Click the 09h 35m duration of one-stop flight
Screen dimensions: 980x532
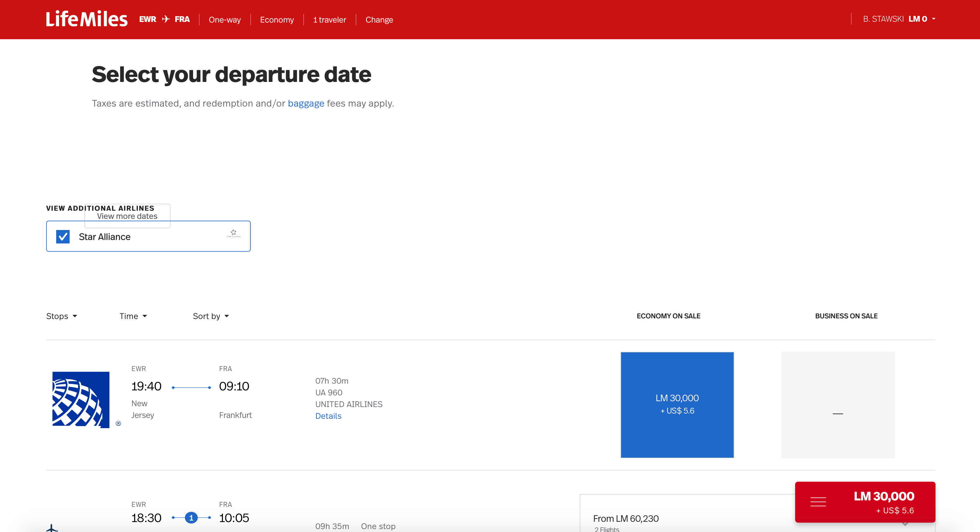coord(332,526)
